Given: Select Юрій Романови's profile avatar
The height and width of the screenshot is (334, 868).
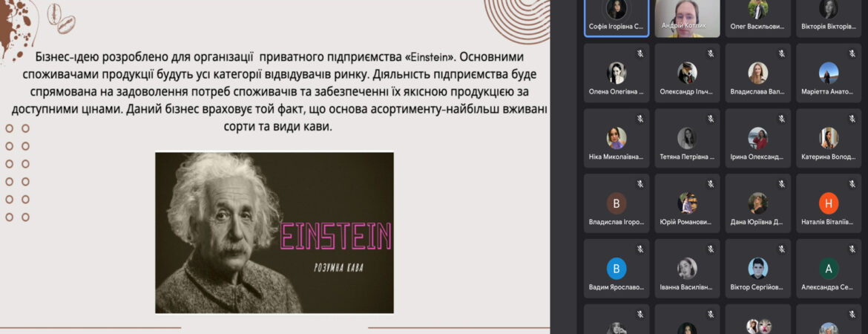Looking at the screenshot, I should (x=687, y=203).
